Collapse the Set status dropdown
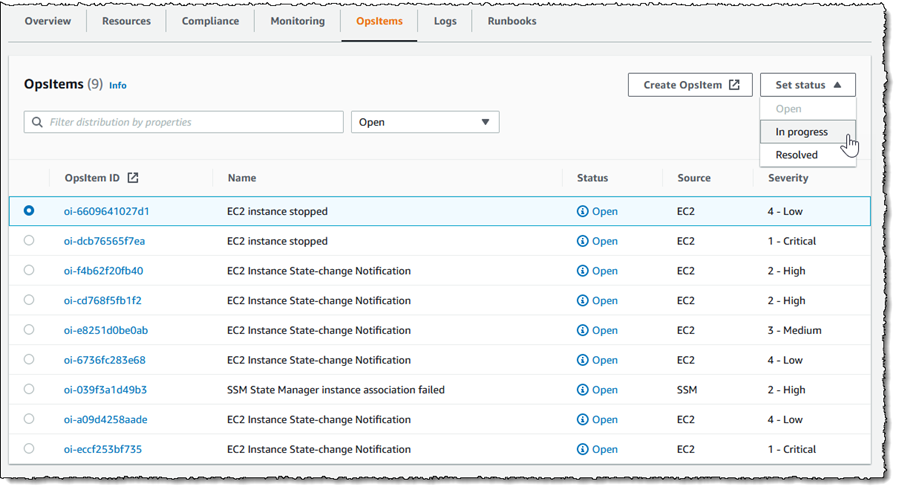Screen dimensions: 900x493 [807, 85]
